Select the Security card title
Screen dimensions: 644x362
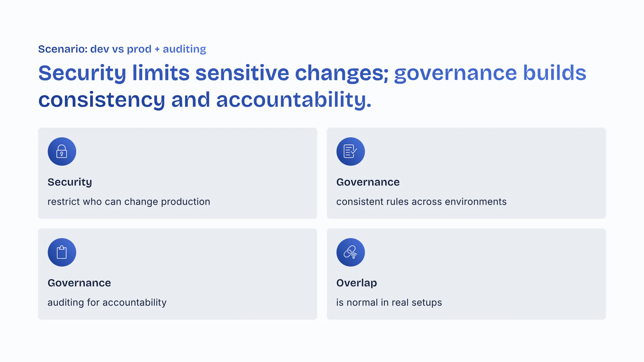(x=70, y=182)
